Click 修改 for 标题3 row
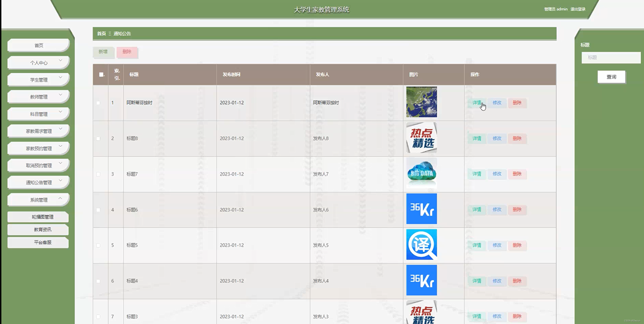644x324 pixels. [x=497, y=316]
